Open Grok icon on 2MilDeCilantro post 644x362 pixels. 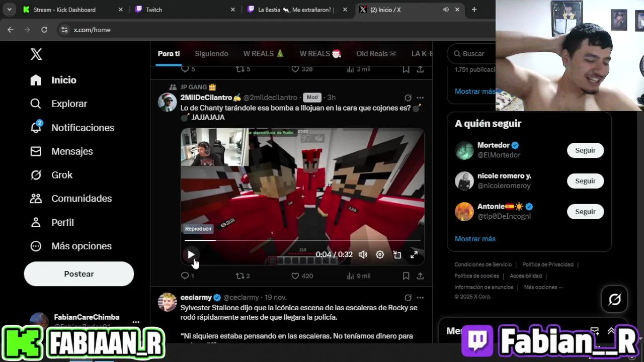pos(408,98)
